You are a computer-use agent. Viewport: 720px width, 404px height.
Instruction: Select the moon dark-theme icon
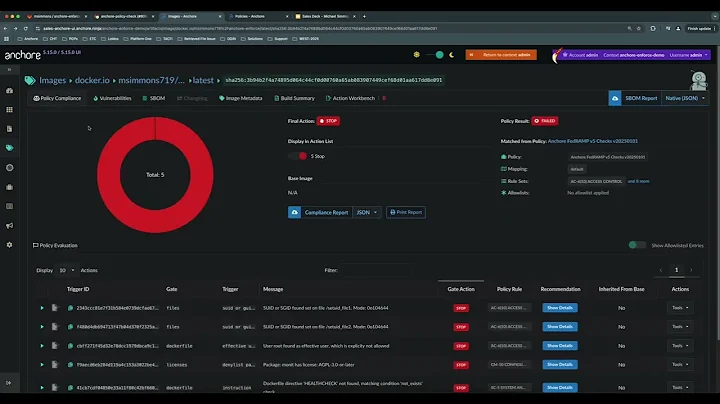[452, 55]
